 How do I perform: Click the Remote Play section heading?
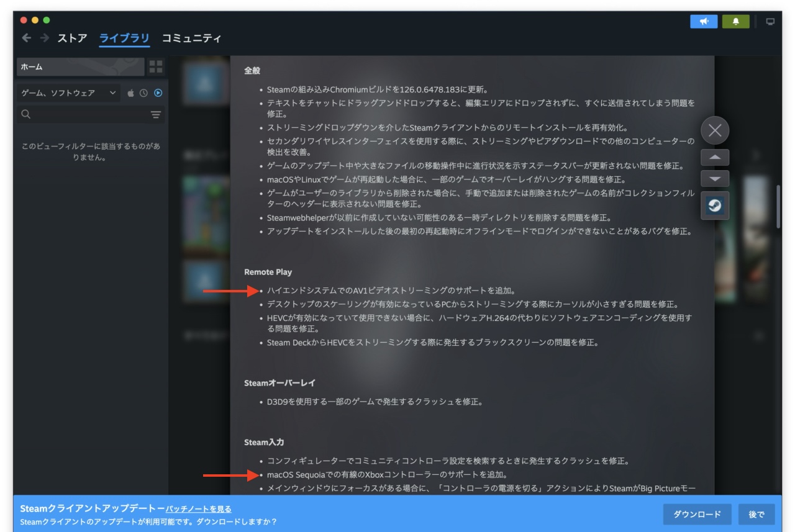268,272
